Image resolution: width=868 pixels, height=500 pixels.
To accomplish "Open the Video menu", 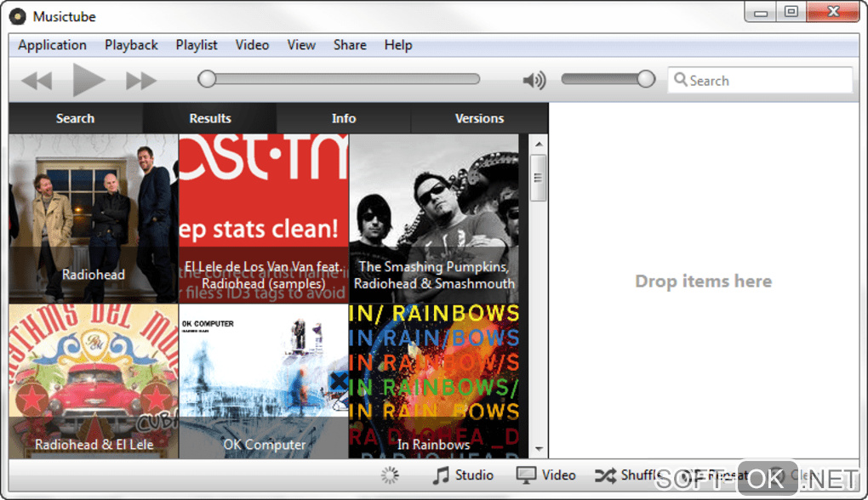I will 252,45.
